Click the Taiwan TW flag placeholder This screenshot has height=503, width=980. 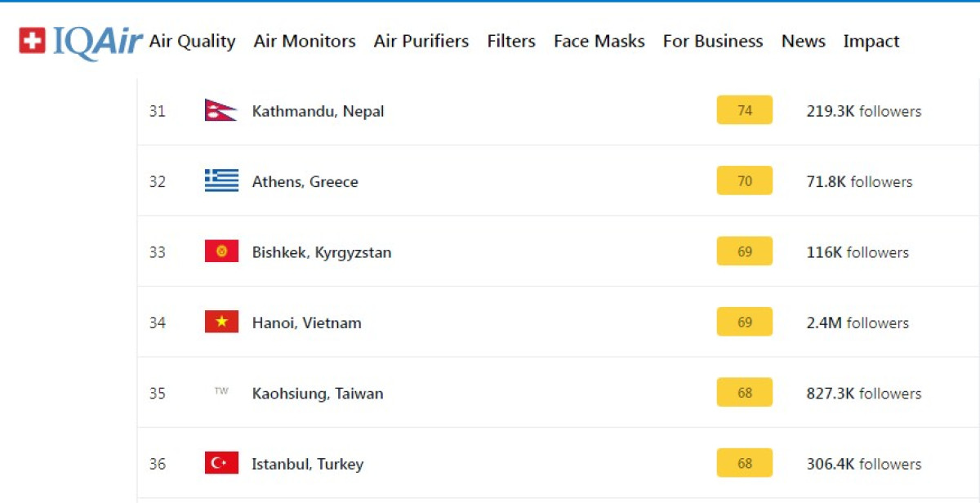[221, 392]
